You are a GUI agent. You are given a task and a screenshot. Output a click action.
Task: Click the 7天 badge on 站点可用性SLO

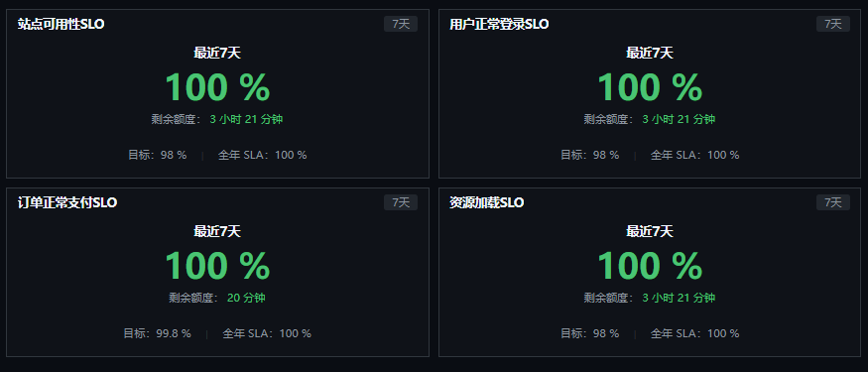400,24
